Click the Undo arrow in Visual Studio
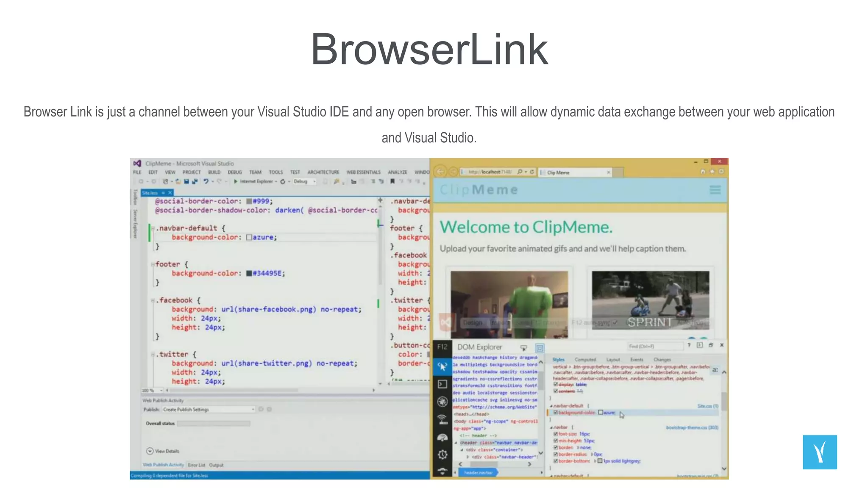 click(206, 181)
